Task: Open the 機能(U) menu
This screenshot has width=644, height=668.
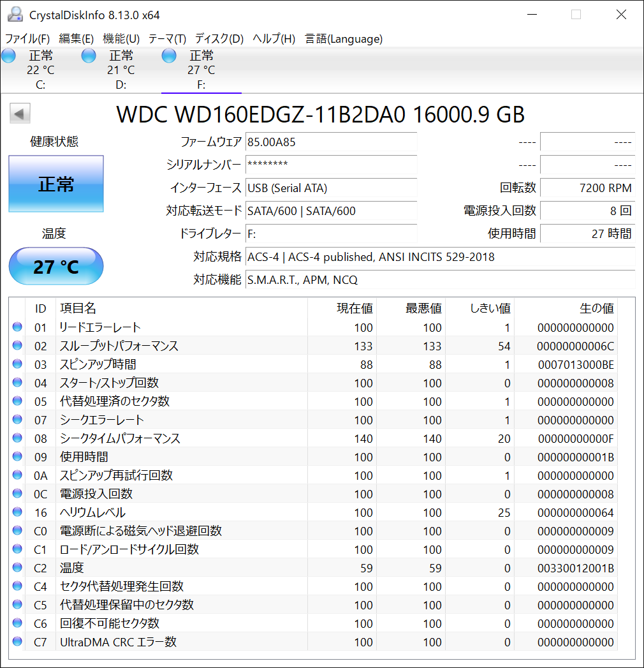Action: pos(121,39)
